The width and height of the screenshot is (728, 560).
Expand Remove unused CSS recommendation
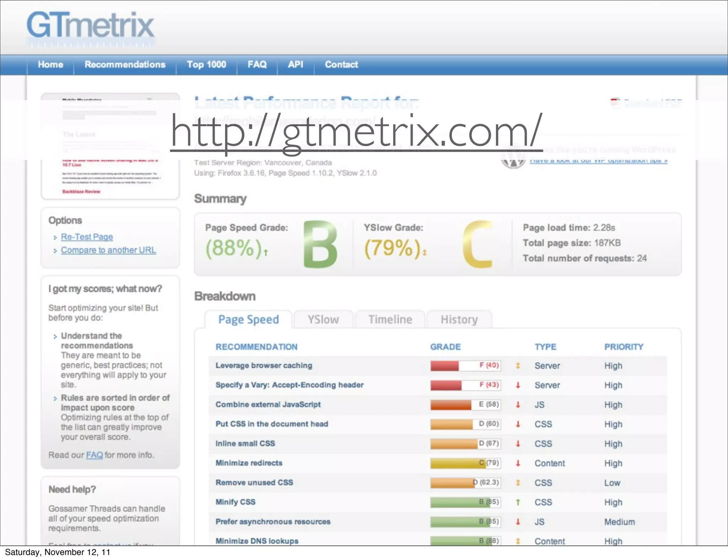tap(254, 483)
